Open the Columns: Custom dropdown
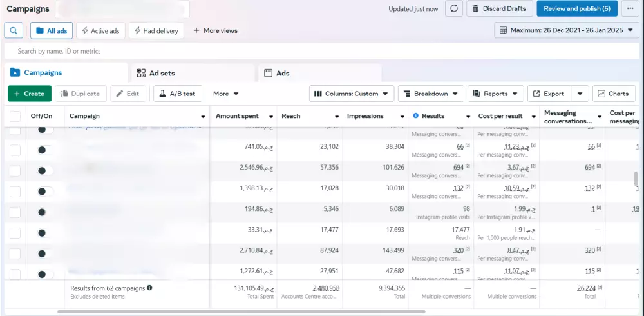This screenshot has width=644, height=316. pos(351,94)
